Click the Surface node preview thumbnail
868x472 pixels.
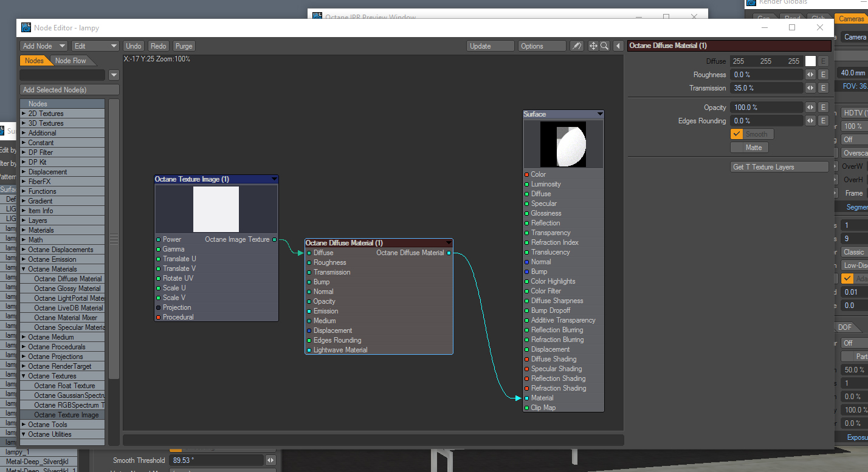(x=563, y=144)
